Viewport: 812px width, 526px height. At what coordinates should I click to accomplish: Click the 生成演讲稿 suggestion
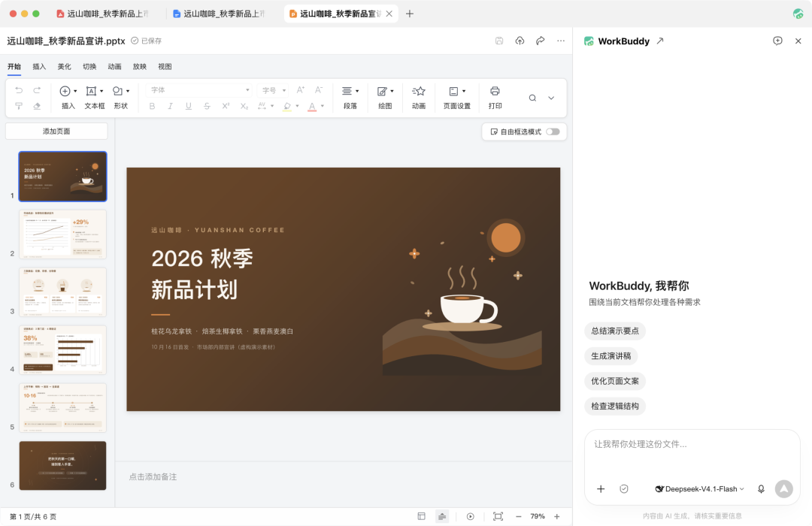611,355
